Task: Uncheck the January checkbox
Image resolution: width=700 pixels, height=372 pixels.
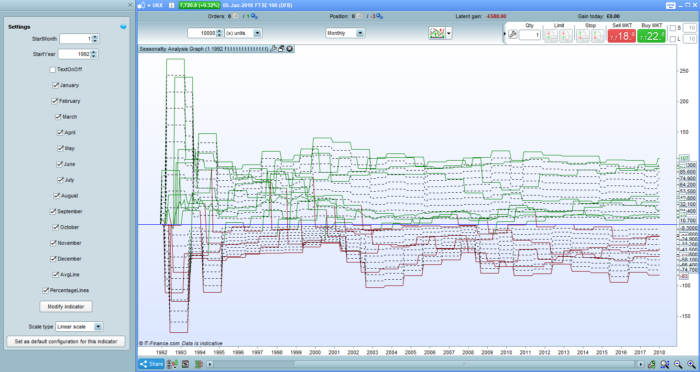Action: 55,85
